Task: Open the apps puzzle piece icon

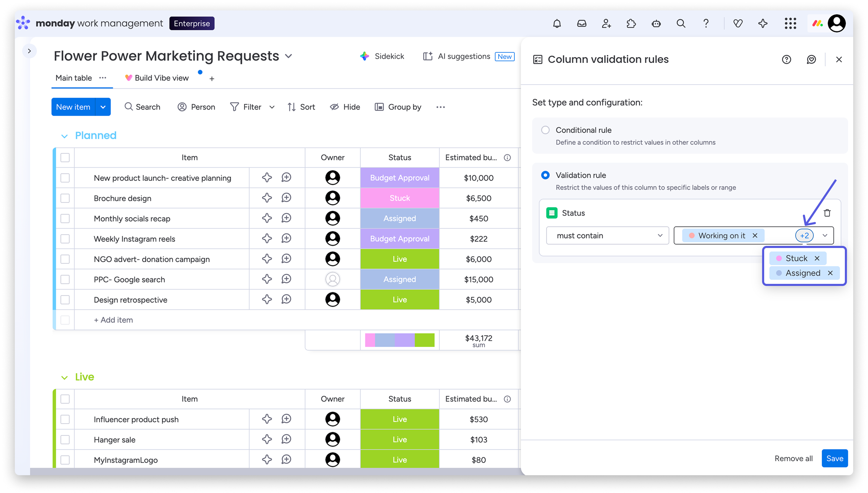Action: [x=631, y=23]
